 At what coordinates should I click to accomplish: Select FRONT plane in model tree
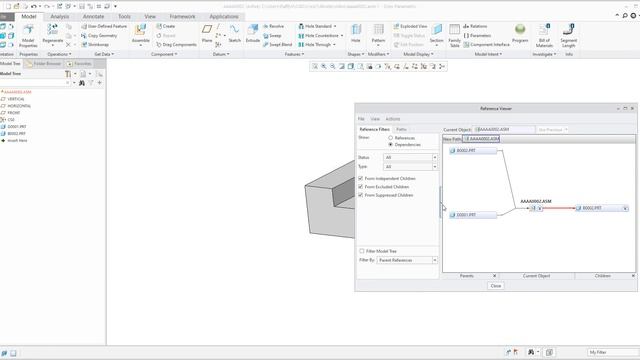tap(11, 113)
